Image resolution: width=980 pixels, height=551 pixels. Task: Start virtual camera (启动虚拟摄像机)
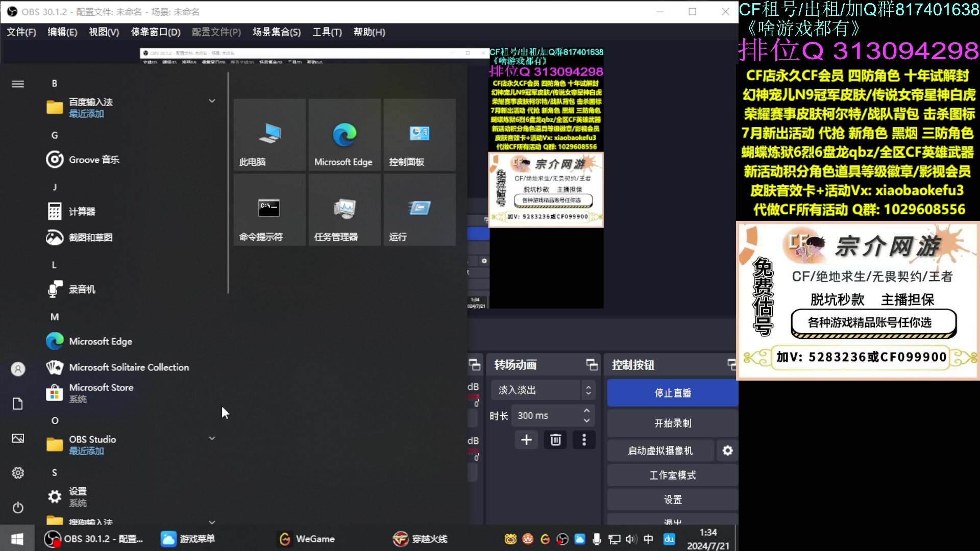pyautogui.click(x=660, y=450)
